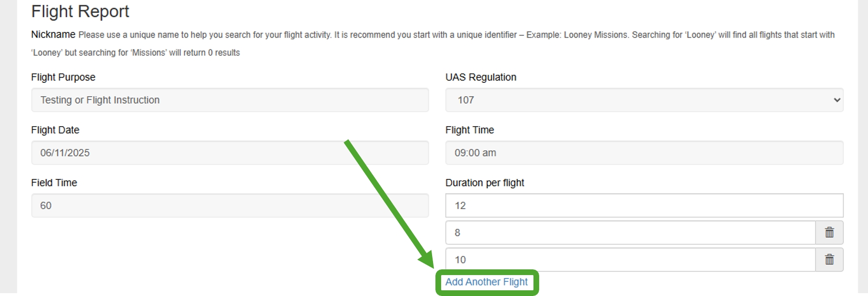Screen dimensions: 868x296
Task: Click the Flight Time label
Action: click(470, 130)
